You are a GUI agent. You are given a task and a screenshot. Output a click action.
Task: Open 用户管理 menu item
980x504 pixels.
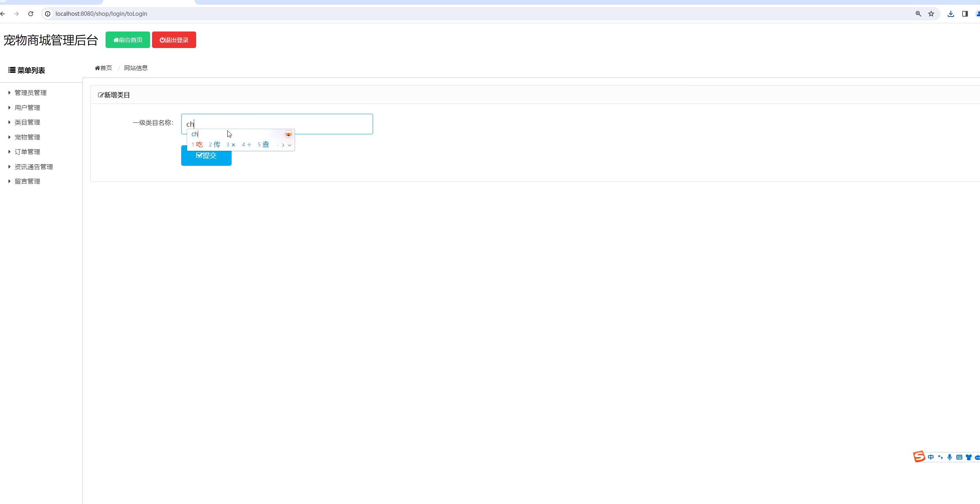[28, 107]
